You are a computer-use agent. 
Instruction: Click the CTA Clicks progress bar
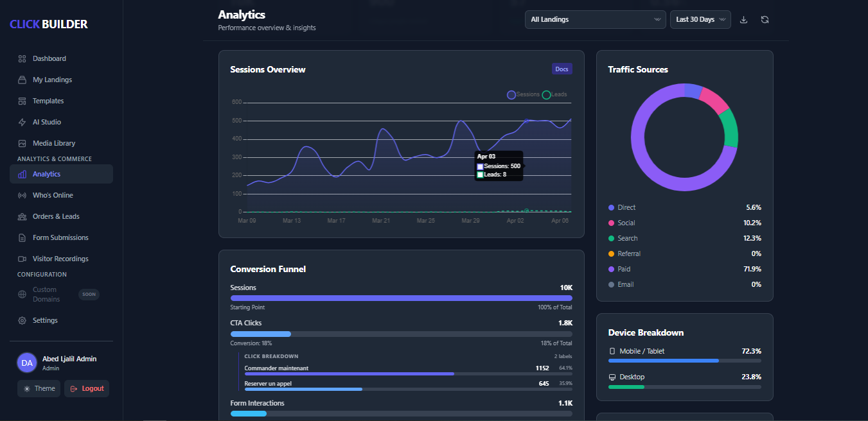point(401,334)
